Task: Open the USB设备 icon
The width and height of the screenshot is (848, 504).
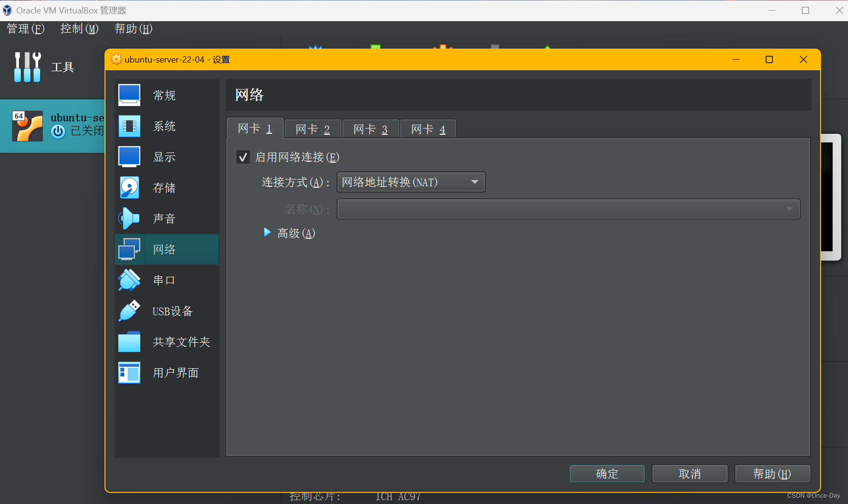Action: tap(129, 311)
